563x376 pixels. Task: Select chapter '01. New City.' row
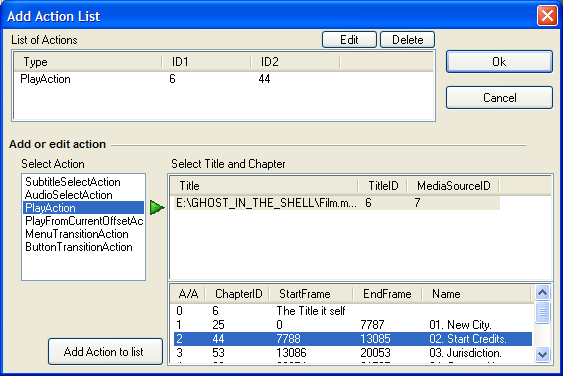click(x=353, y=325)
